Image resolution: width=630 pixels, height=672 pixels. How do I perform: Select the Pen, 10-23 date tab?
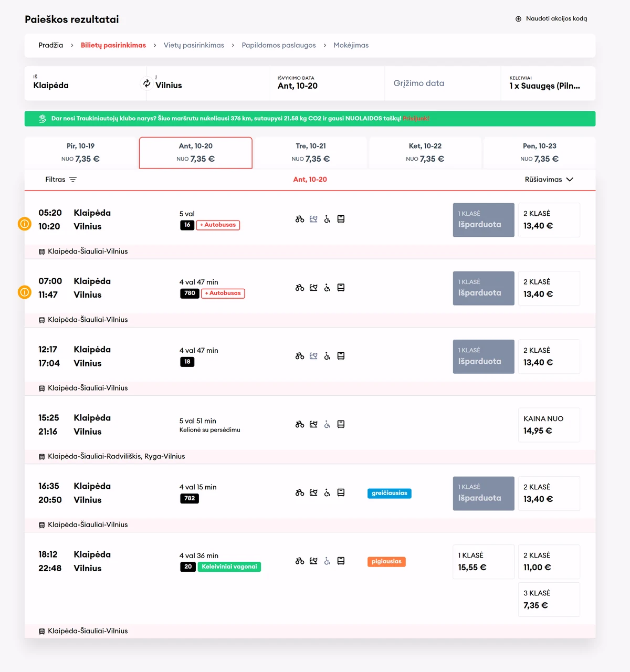[540, 153]
